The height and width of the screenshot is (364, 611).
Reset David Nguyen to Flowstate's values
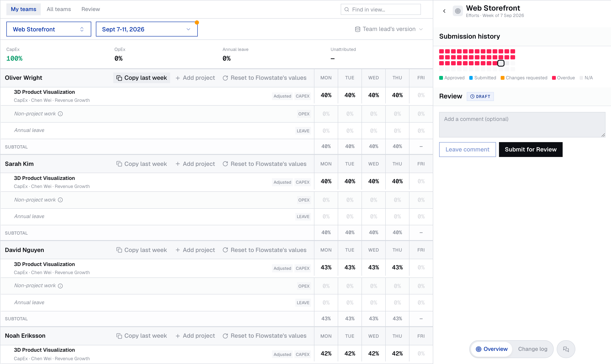264,250
